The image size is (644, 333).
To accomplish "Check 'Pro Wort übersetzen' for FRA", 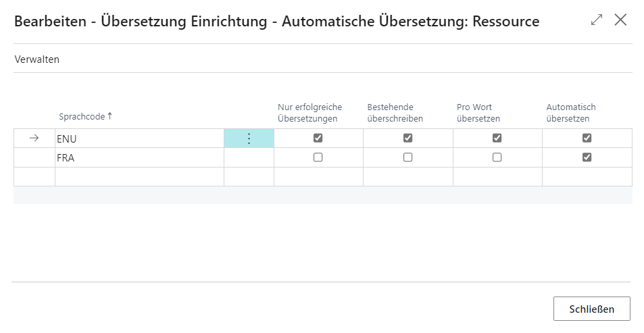I will coord(497,157).
